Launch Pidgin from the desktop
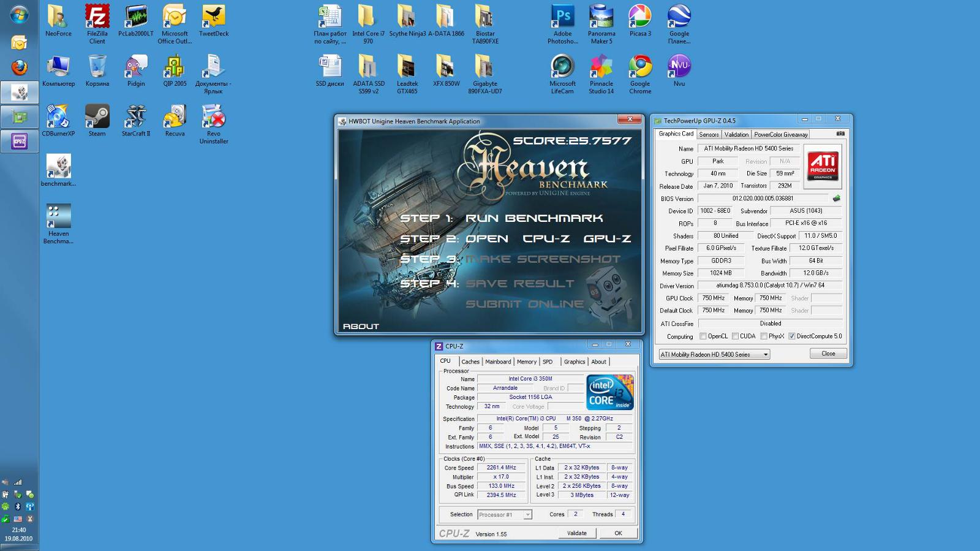This screenshot has width=980, height=551. pos(136,70)
